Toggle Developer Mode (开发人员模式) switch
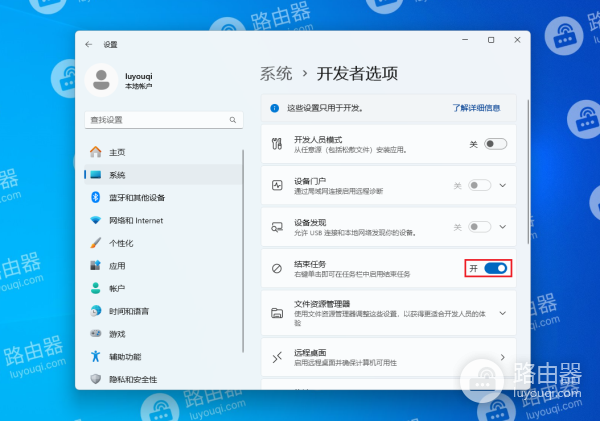 tap(496, 144)
